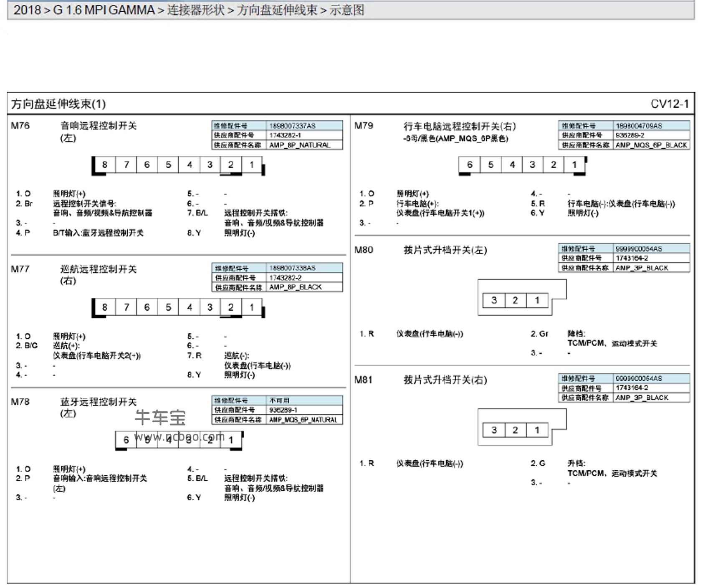Click the B/T输入:蓝牙远程控制开关 pin description
Screen dimensions: 703x588
pos(98,233)
